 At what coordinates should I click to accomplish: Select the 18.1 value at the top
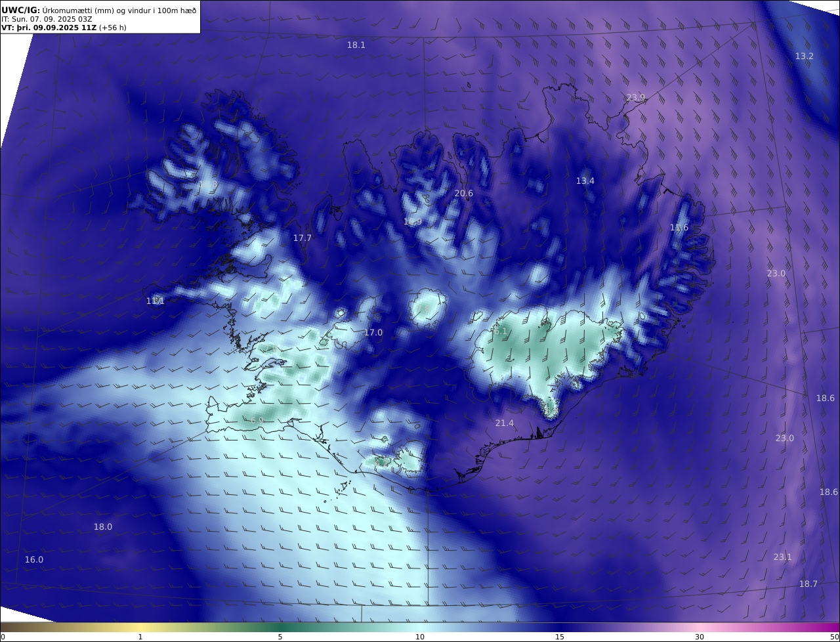pyautogui.click(x=356, y=45)
